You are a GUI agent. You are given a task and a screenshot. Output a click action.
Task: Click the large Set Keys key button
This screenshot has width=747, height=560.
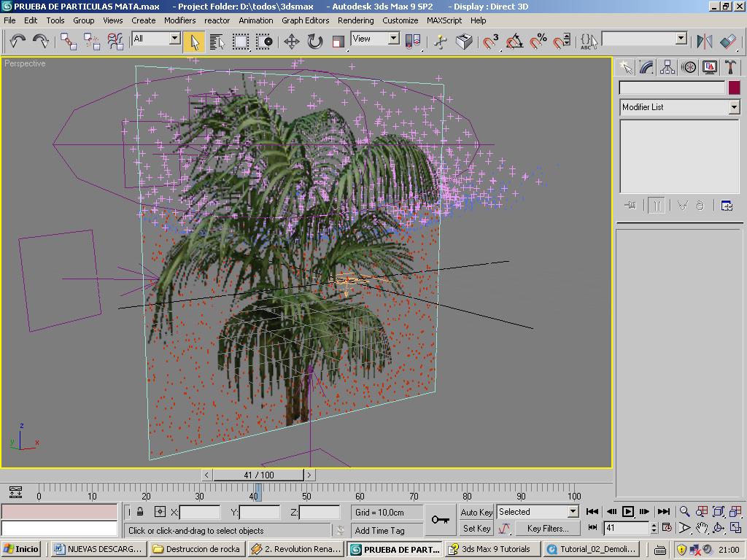click(x=440, y=520)
